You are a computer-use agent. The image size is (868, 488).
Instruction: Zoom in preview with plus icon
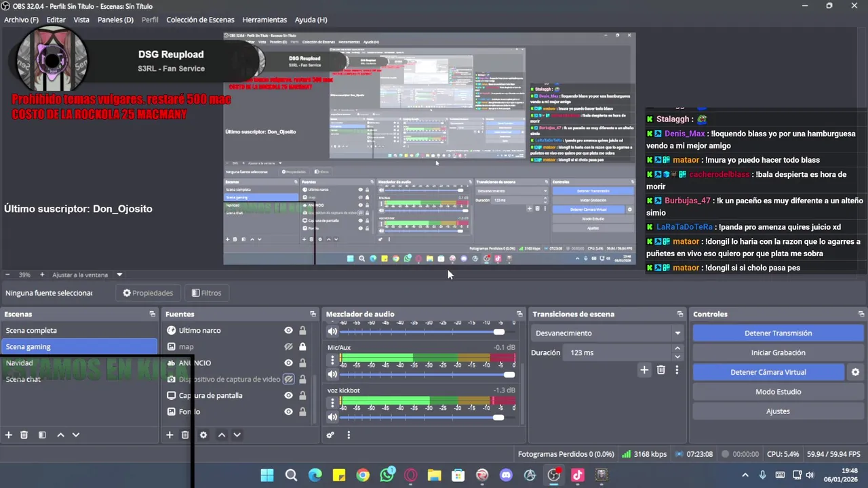click(x=42, y=274)
